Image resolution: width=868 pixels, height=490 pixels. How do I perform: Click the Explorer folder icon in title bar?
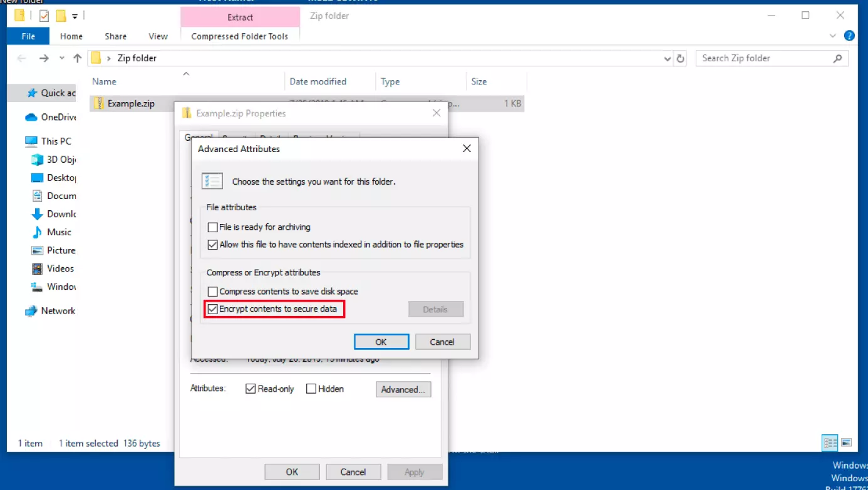20,16
